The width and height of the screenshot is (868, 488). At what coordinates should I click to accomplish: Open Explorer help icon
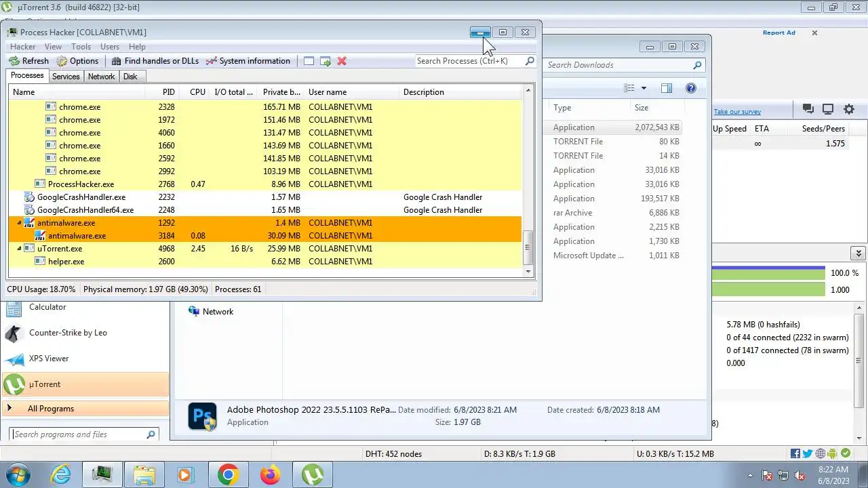click(x=691, y=88)
